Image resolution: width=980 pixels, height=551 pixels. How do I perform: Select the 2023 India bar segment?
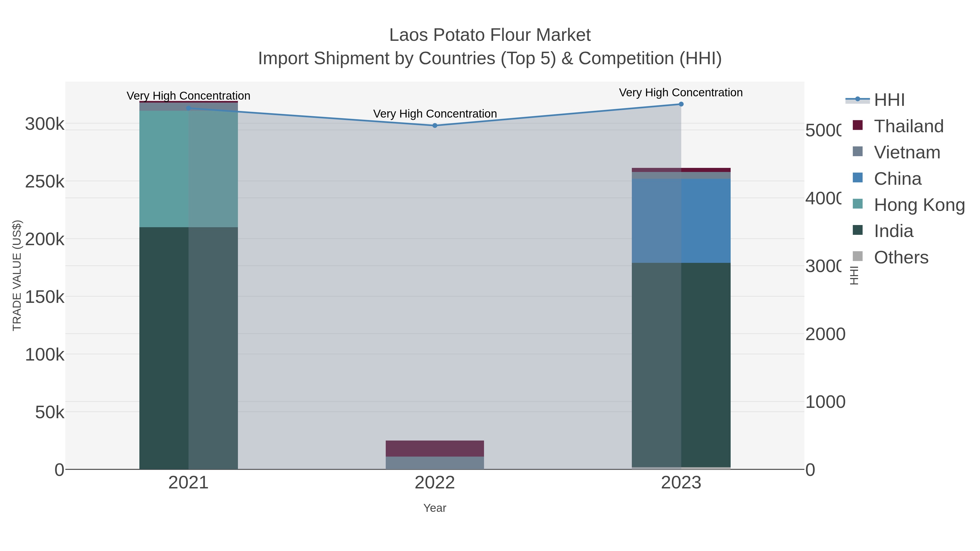coord(681,365)
